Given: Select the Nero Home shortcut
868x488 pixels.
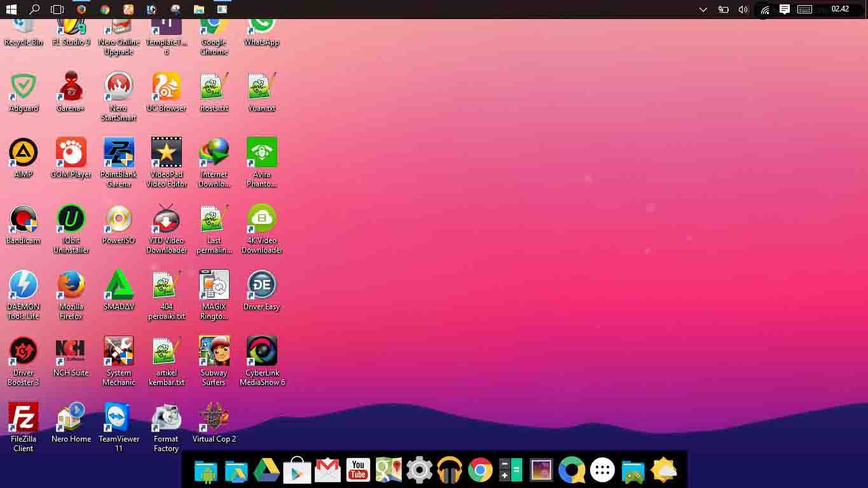Looking at the screenshot, I should [71, 422].
